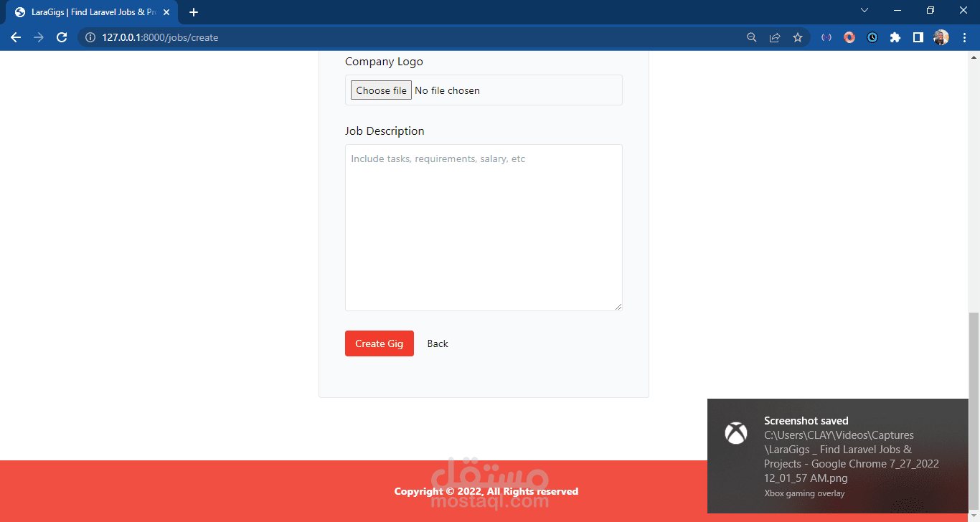Click the scrollbar down arrow
This screenshot has width=980, height=522.
click(x=974, y=516)
